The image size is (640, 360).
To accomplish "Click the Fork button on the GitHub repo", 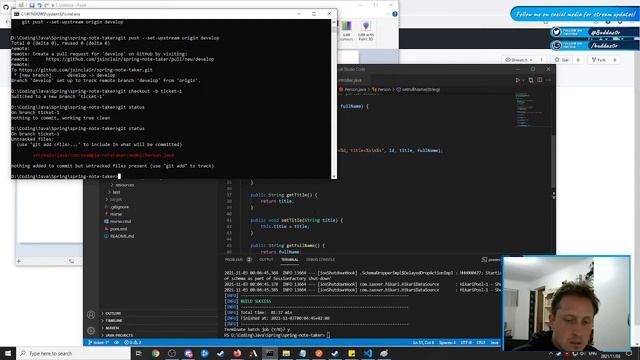I will coord(599,60).
